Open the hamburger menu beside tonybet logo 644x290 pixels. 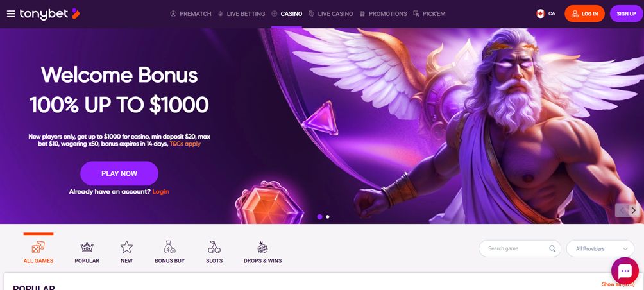pos(11,14)
